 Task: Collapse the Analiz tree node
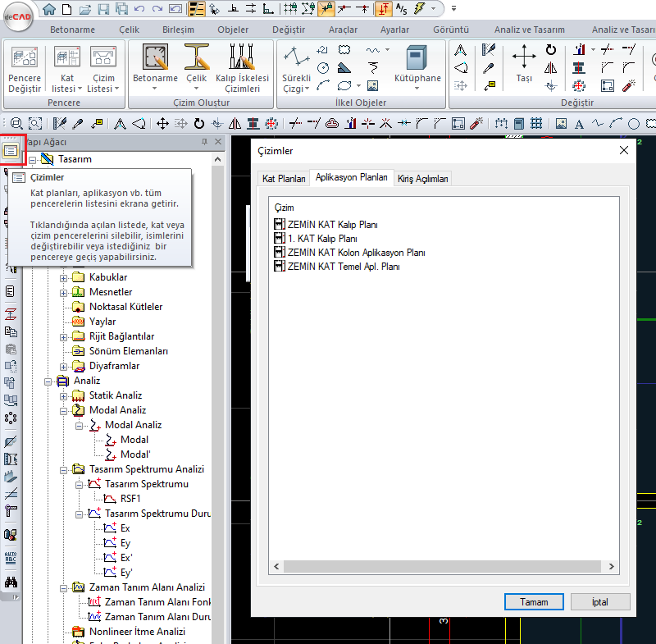click(48, 381)
